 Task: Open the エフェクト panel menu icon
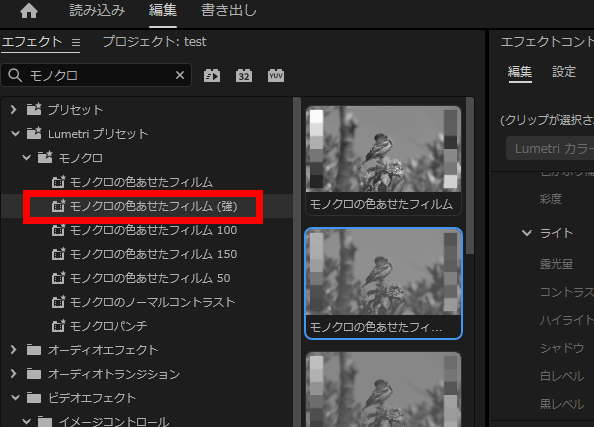(76, 42)
